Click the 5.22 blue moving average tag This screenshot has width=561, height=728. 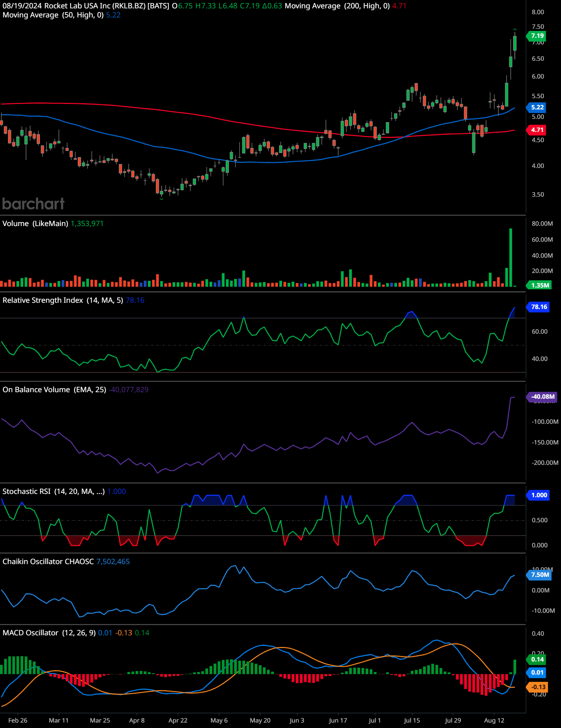tap(537, 107)
